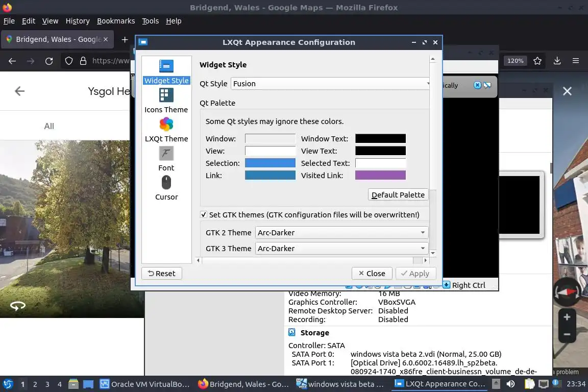Screen dimensions: 588x392
Task: Open the volume control in system tray
Action: click(x=510, y=384)
